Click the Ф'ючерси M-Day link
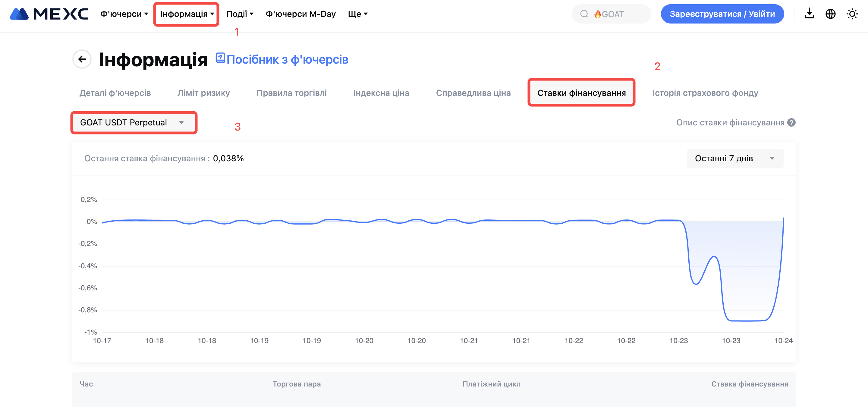 pos(300,14)
